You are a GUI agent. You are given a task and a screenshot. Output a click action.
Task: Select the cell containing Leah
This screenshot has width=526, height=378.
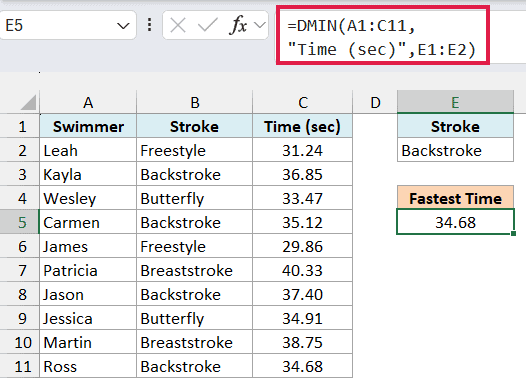[88, 150]
